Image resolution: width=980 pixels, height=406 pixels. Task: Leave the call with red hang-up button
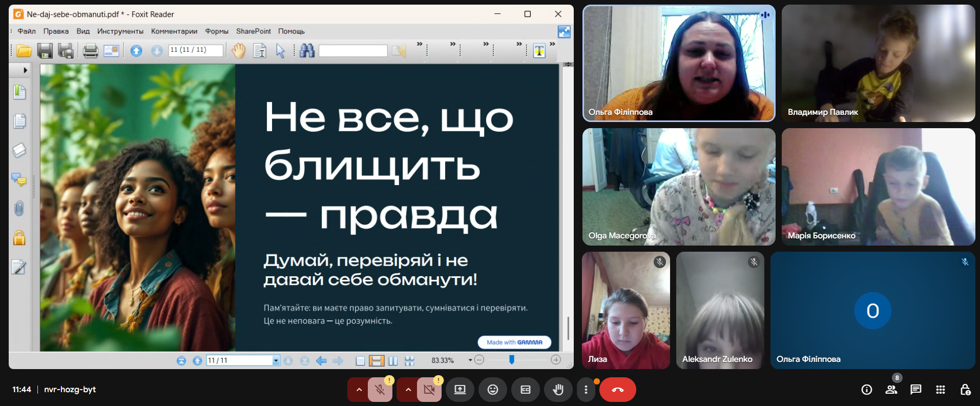pos(617,390)
